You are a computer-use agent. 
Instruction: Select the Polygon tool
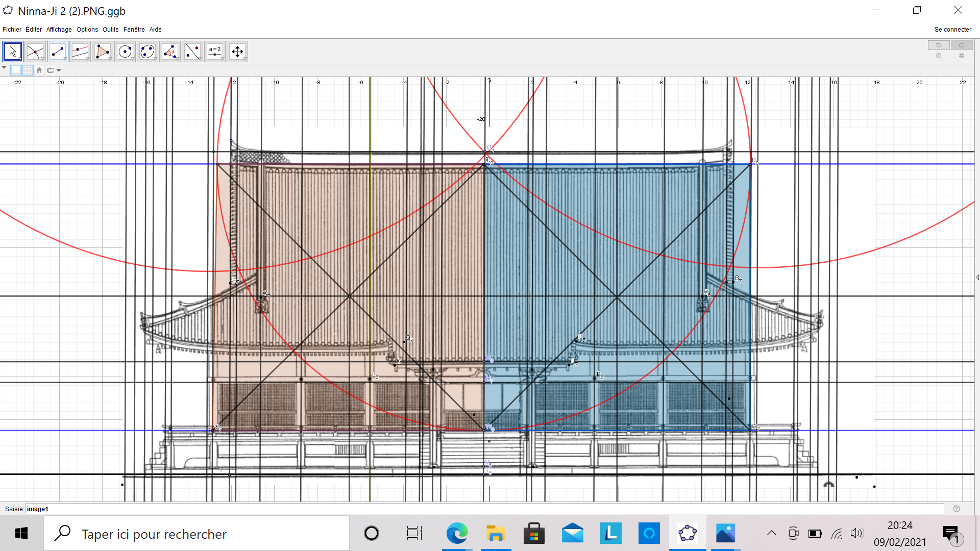(102, 52)
